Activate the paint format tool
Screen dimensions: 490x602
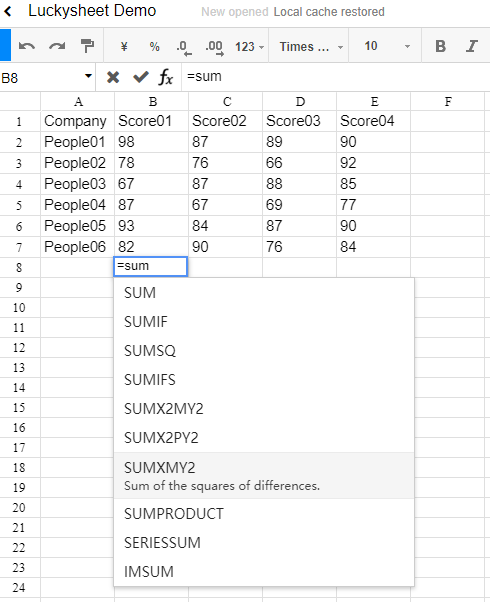click(88, 46)
